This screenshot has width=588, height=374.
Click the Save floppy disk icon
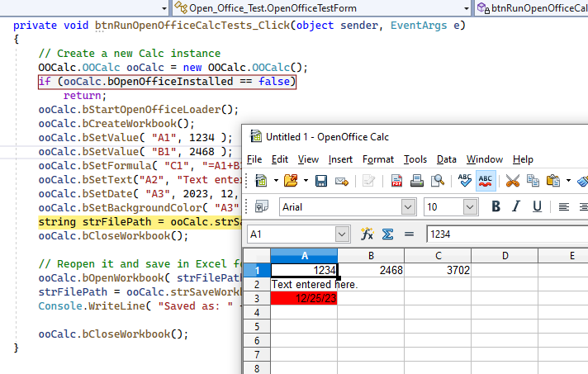321,181
